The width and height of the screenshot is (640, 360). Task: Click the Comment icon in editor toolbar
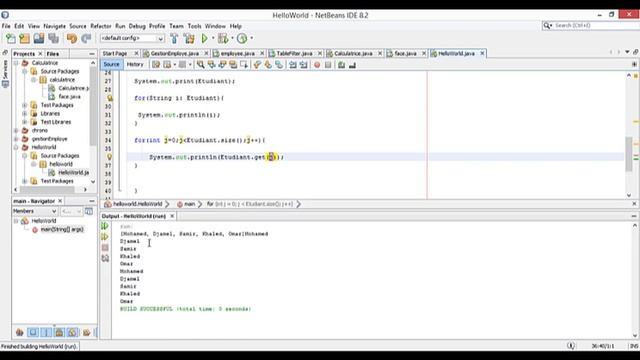[x=341, y=64]
